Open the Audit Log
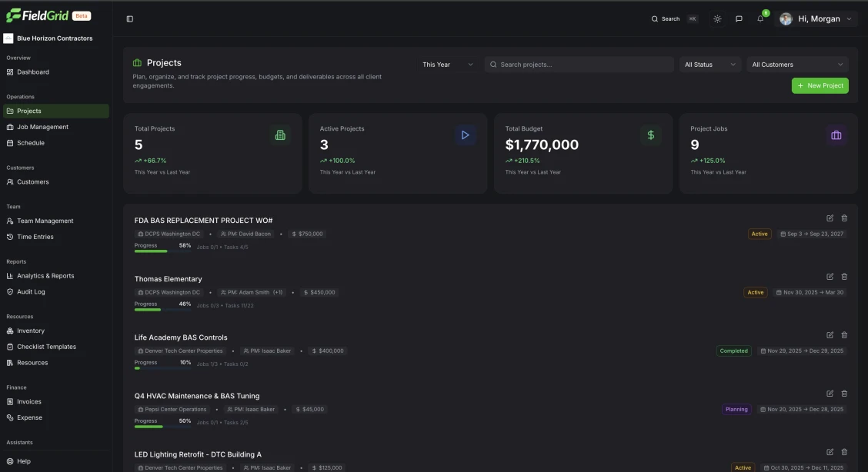This screenshot has width=868, height=472. [55, 292]
